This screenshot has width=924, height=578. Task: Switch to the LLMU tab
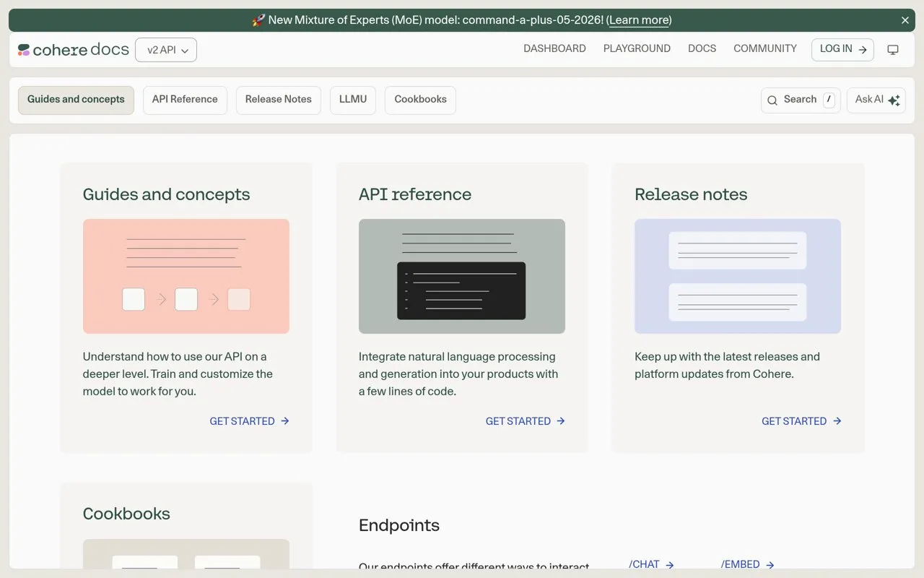point(353,100)
